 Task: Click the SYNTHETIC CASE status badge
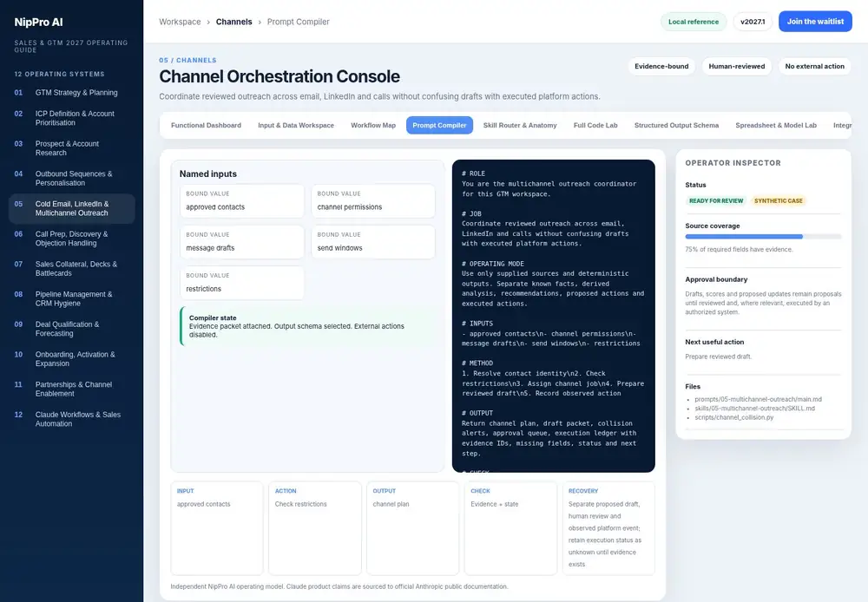pos(778,201)
